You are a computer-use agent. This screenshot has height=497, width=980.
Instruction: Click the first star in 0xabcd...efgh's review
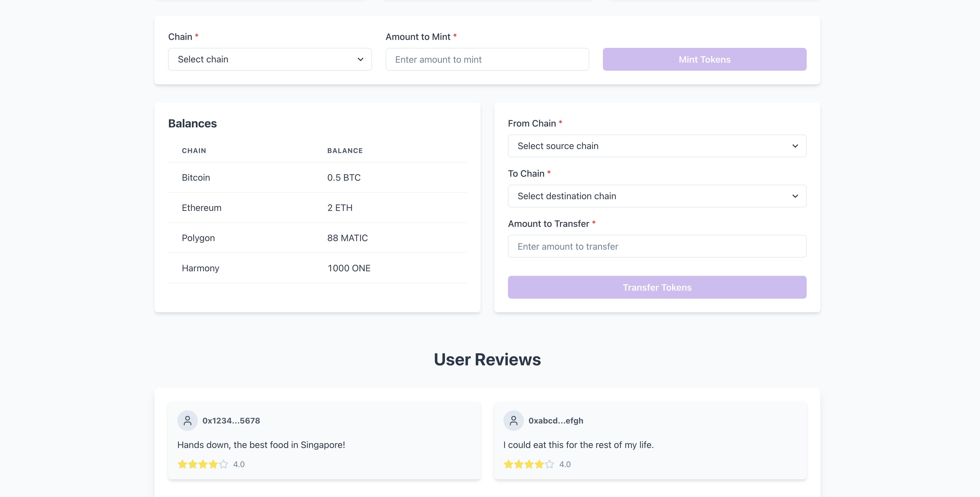[508, 464]
